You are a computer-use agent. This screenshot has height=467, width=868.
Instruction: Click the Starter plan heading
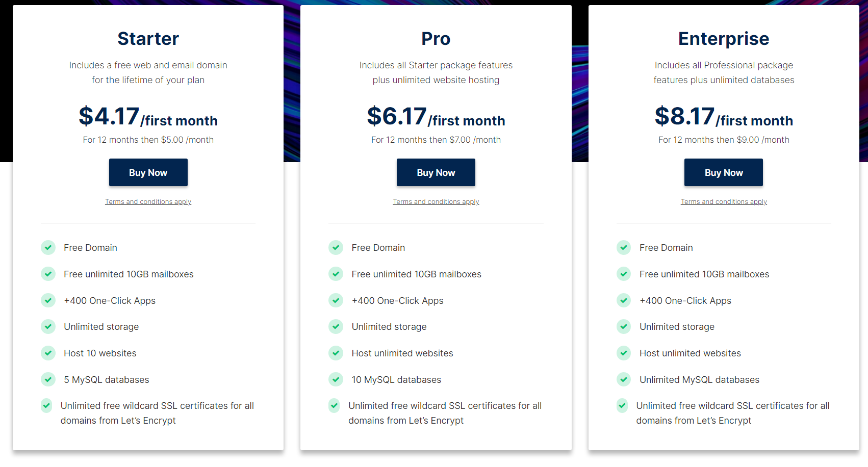coord(148,39)
